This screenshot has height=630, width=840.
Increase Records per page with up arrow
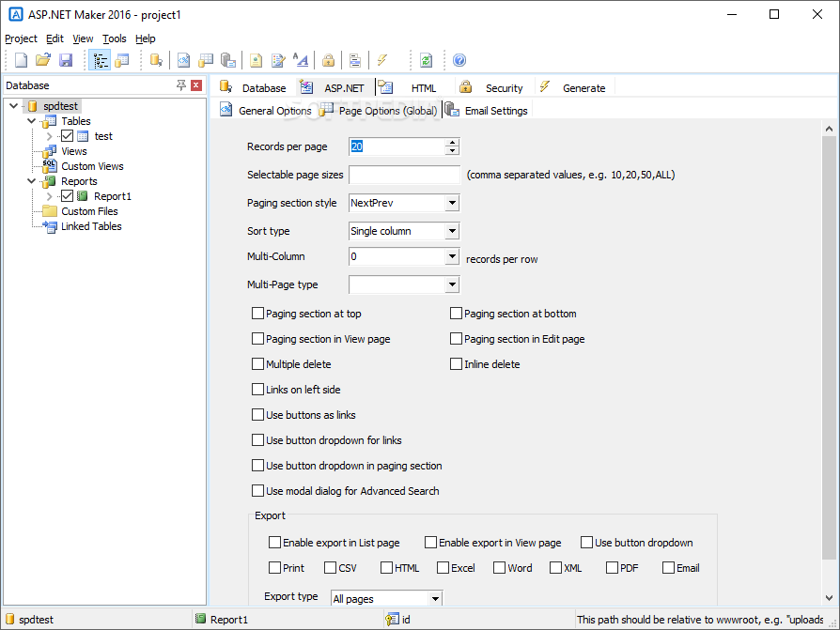[452, 143]
